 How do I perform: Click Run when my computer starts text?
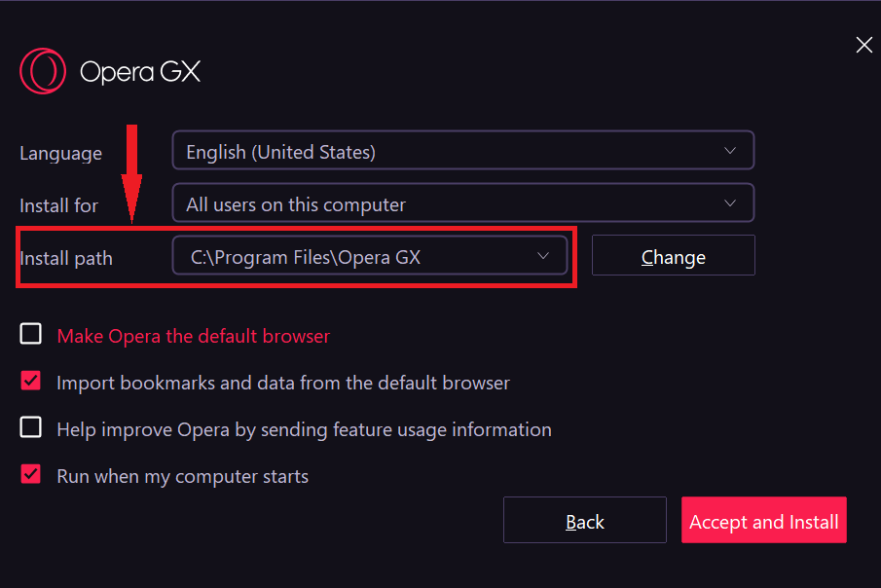(183, 477)
